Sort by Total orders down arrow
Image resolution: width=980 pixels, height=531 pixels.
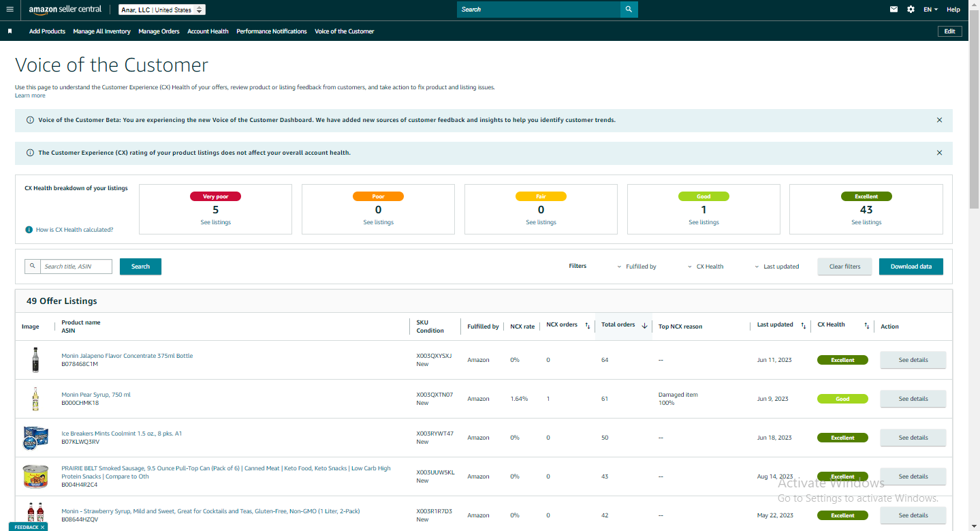[x=644, y=326]
